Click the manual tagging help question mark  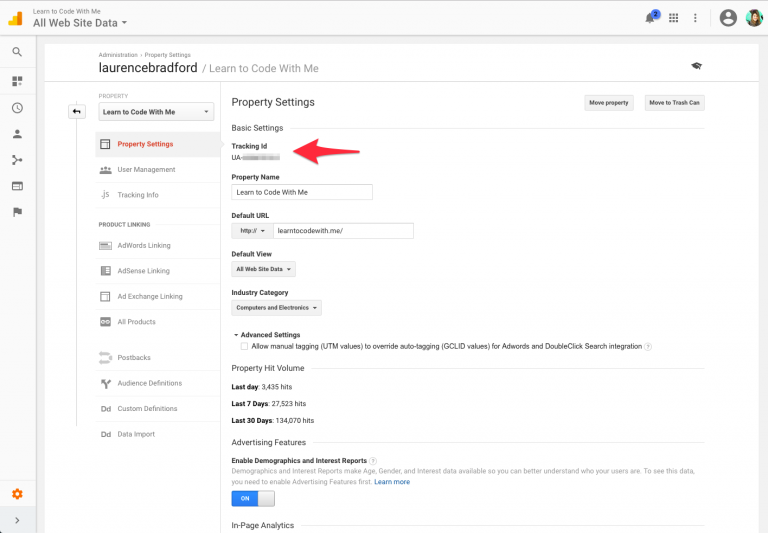click(x=648, y=347)
